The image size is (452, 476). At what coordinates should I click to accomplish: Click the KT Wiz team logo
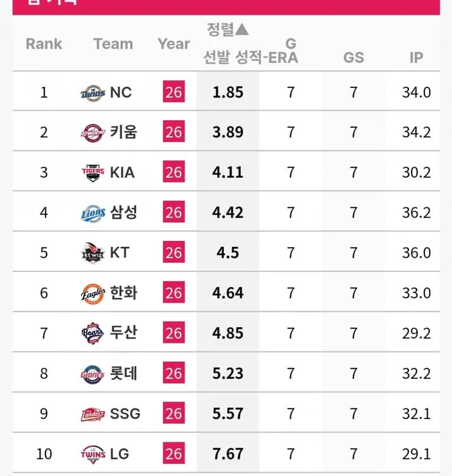pos(93,253)
